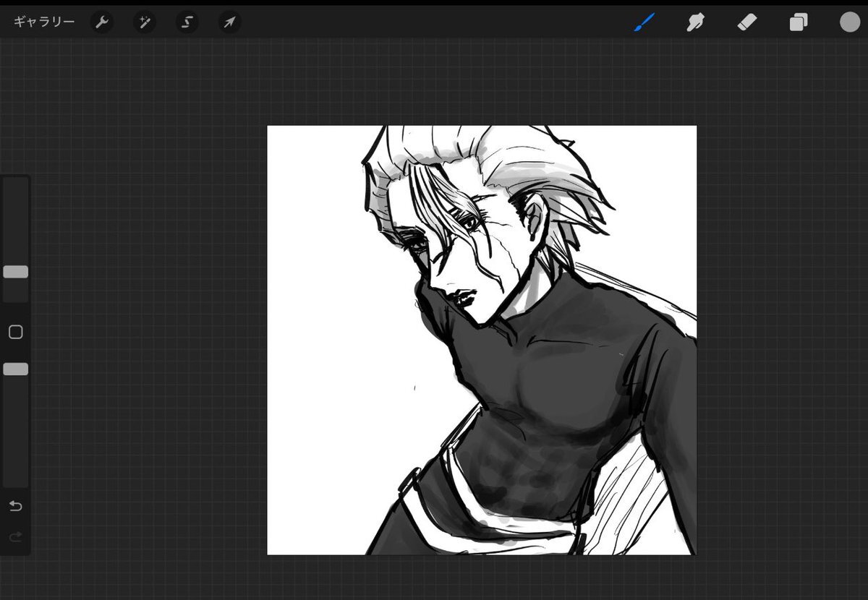
Task: Open the Adjustments magic wand menu
Action: 144,22
